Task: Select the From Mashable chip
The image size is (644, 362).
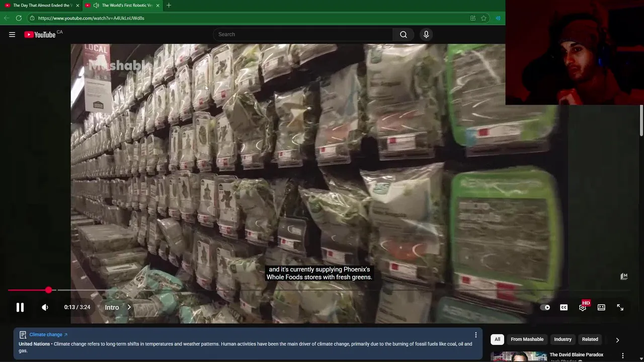Action: coord(527,339)
